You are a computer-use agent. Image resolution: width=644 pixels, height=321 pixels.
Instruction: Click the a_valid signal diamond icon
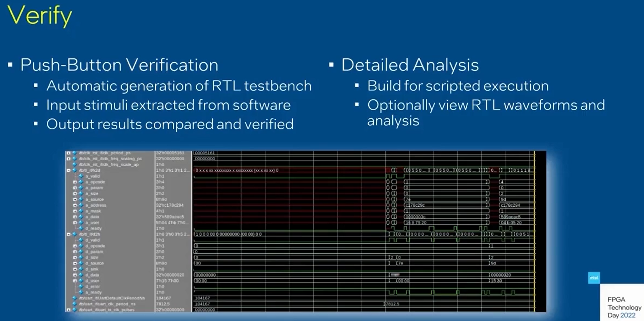click(81, 176)
